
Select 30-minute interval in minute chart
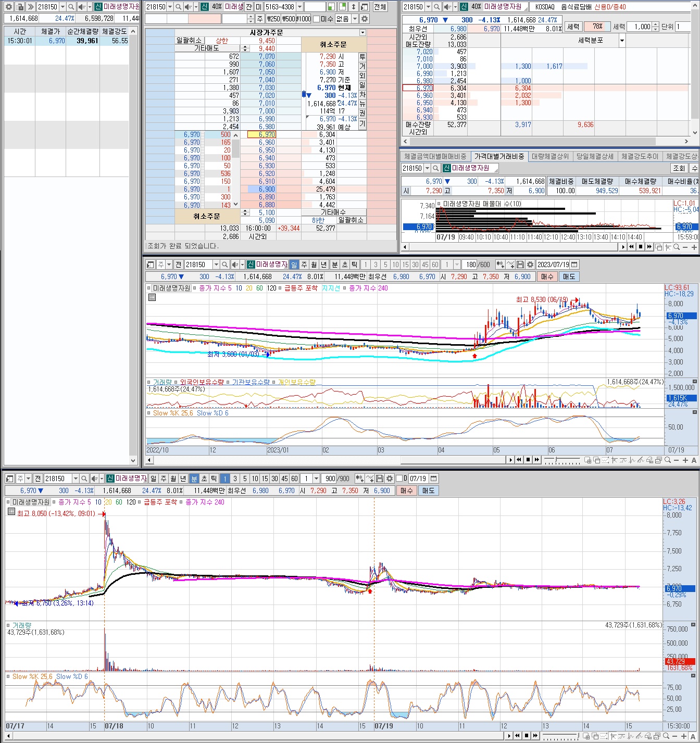click(x=274, y=478)
